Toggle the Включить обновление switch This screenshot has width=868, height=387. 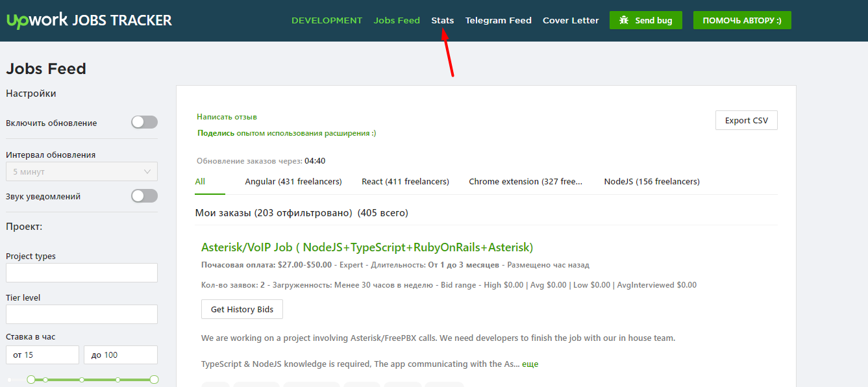tap(144, 122)
